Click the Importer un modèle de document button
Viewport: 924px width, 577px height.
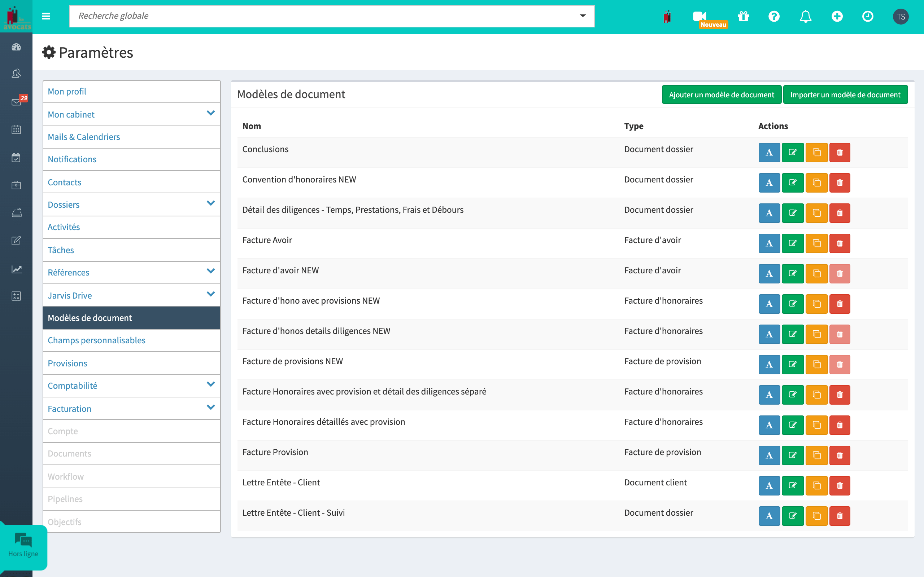[845, 94]
